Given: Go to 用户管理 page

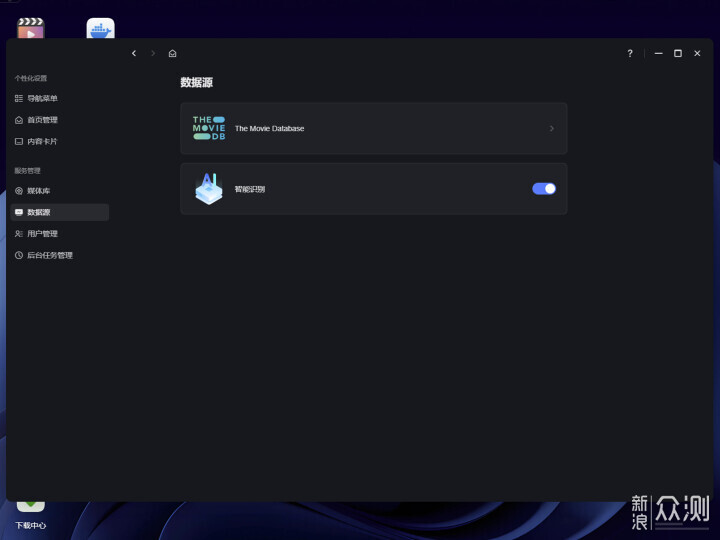Looking at the screenshot, I should [x=60, y=234].
